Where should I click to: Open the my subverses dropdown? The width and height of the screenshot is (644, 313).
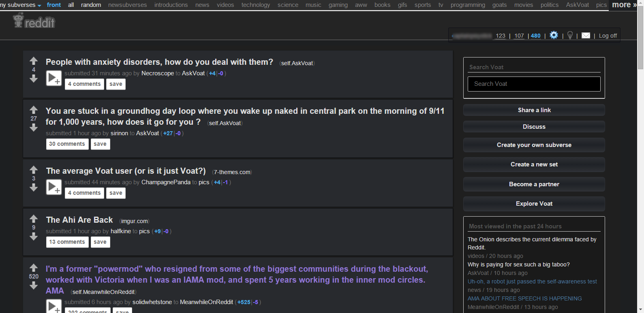point(21,5)
